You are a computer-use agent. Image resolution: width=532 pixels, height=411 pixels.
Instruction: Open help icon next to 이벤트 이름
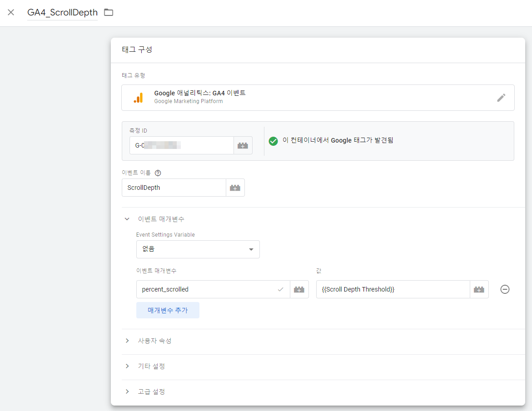(158, 173)
